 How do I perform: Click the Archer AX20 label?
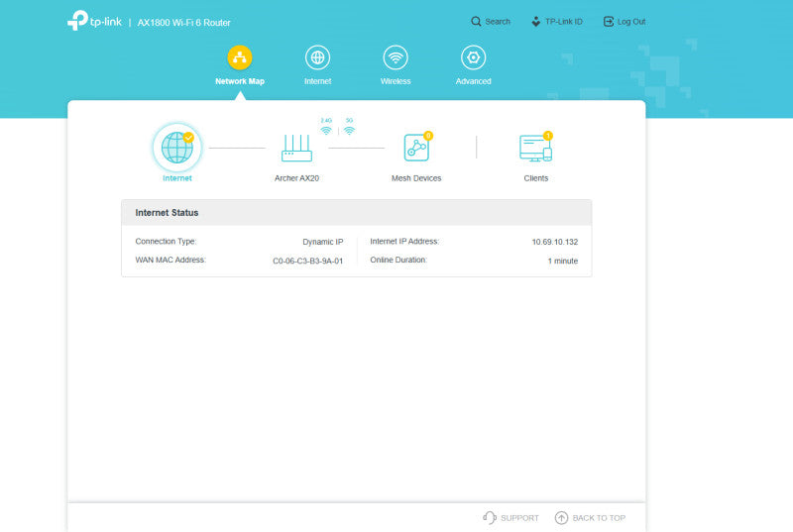(x=296, y=178)
